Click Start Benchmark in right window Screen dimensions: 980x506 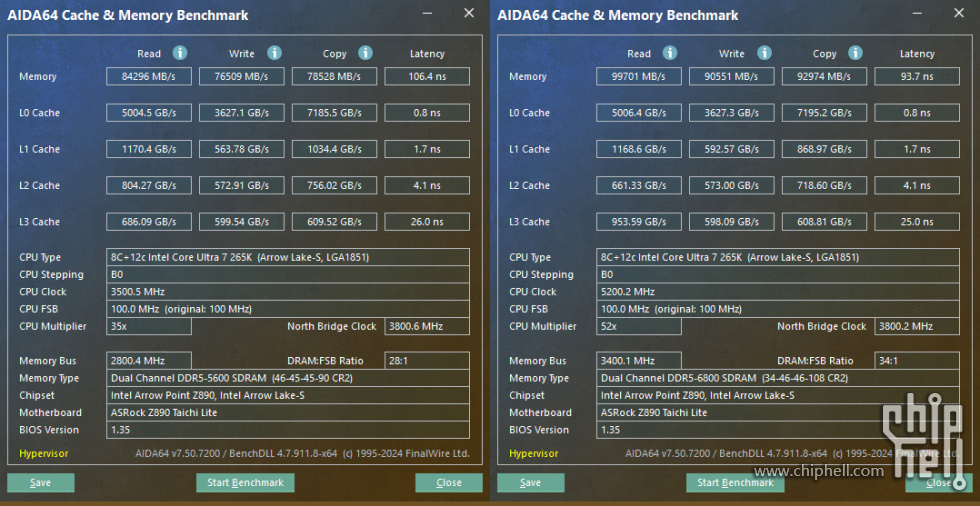coord(735,482)
